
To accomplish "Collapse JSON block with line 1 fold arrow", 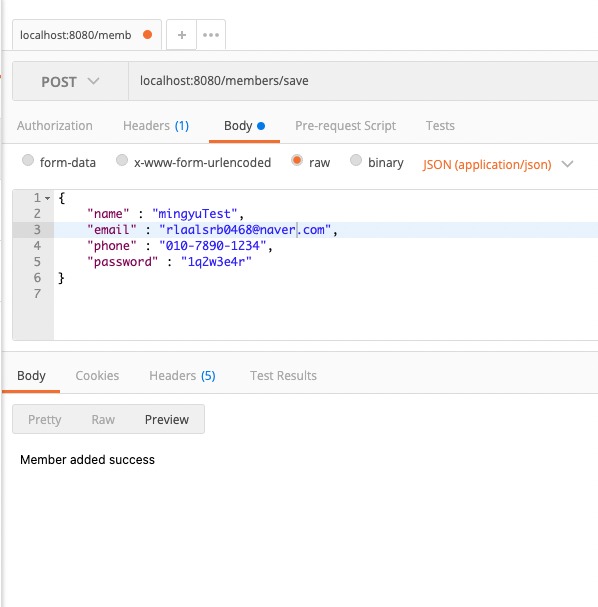I will [47, 198].
